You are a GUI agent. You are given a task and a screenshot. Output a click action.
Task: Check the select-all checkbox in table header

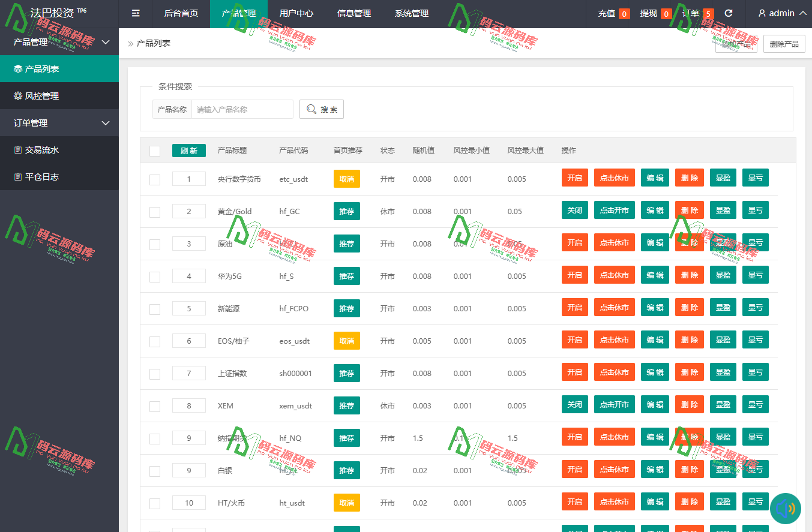(x=154, y=151)
